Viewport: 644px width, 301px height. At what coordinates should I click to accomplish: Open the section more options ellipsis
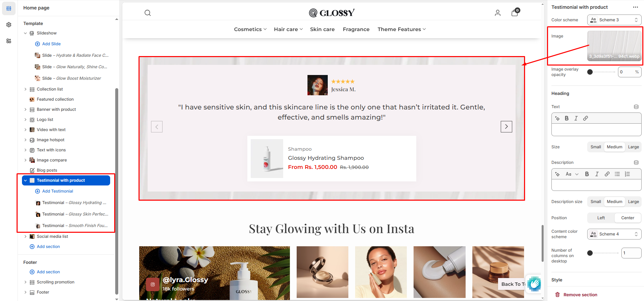(x=636, y=7)
